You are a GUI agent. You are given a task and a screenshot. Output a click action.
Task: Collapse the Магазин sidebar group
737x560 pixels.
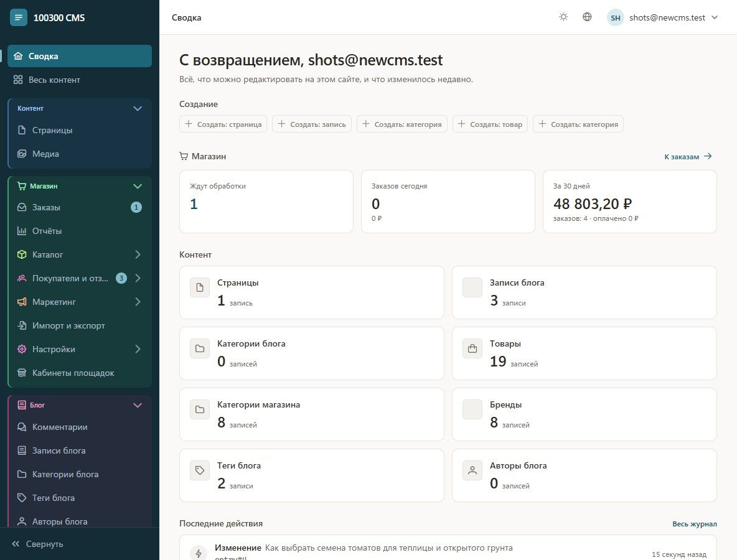point(137,186)
